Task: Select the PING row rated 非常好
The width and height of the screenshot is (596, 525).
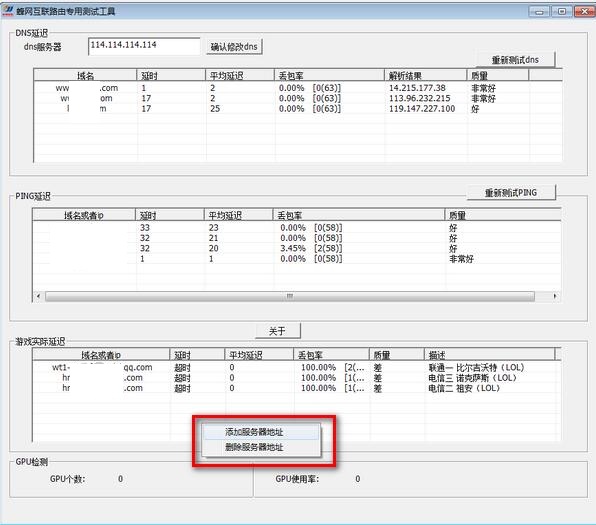Action: pyautogui.click(x=296, y=259)
